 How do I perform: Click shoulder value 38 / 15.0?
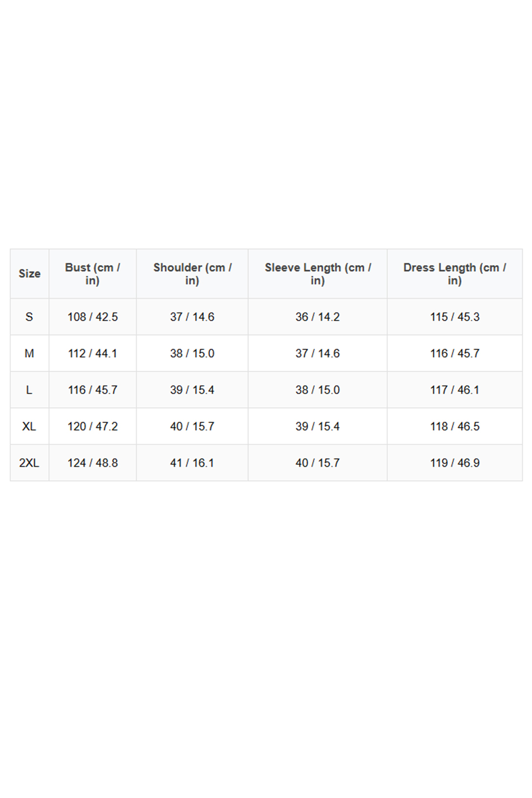click(x=192, y=354)
